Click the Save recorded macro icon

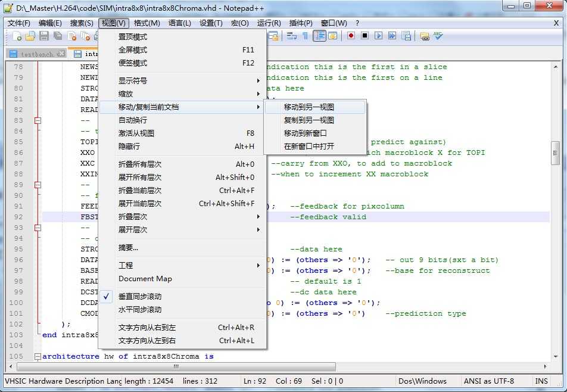point(406,36)
